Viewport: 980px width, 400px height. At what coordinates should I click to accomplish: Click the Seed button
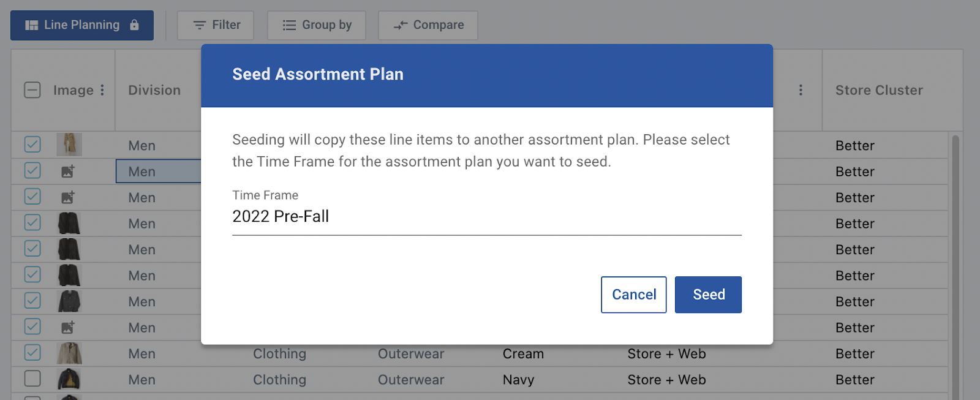click(708, 295)
